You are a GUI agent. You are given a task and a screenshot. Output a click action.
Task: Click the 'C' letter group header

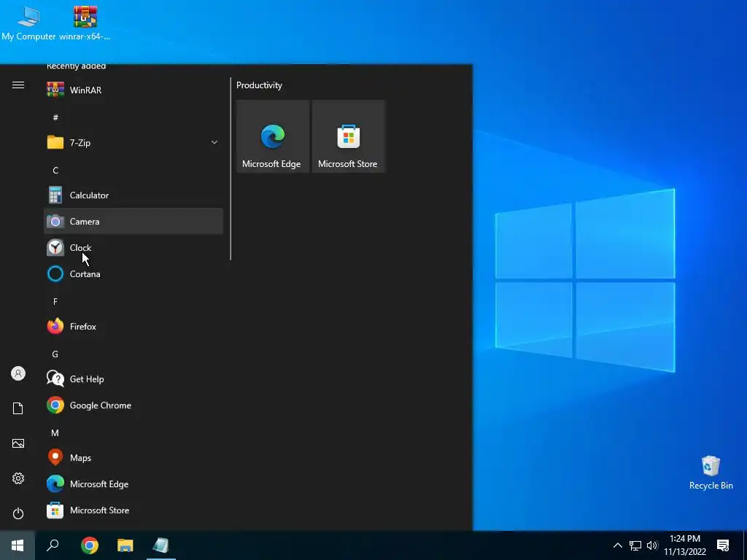[55, 170]
